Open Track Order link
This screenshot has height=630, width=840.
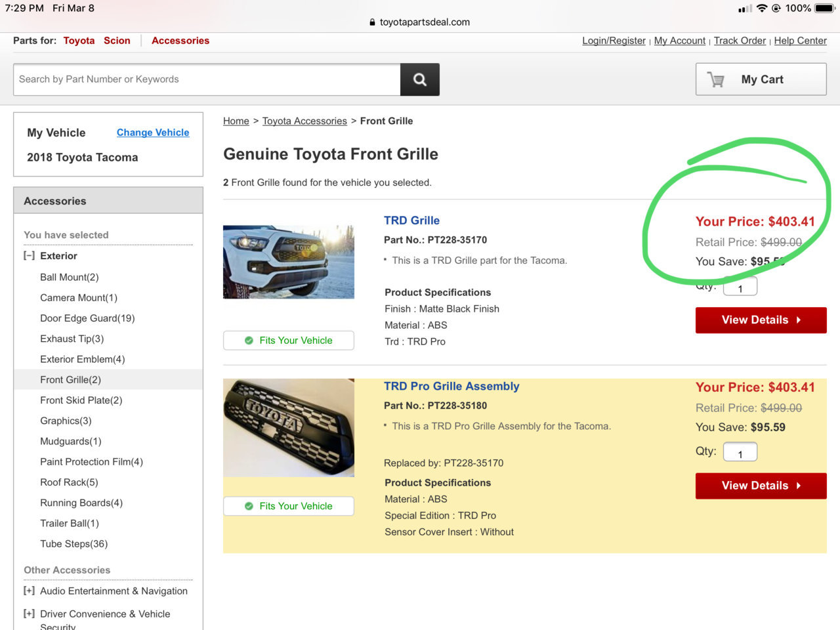pos(740,41)
